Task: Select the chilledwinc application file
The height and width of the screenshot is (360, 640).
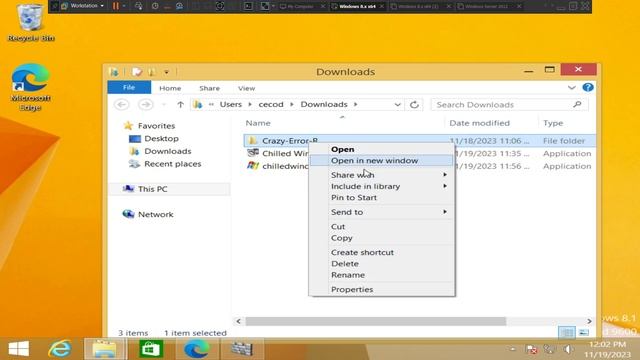Action: coord(285,166)
